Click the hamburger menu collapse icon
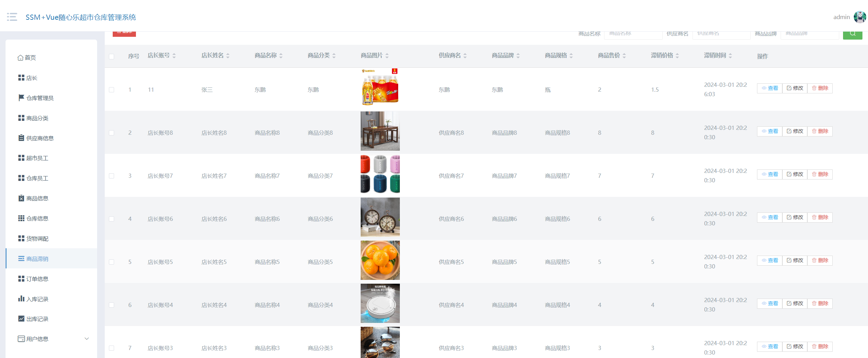This screenshot has width=868, height=358. 12,17
